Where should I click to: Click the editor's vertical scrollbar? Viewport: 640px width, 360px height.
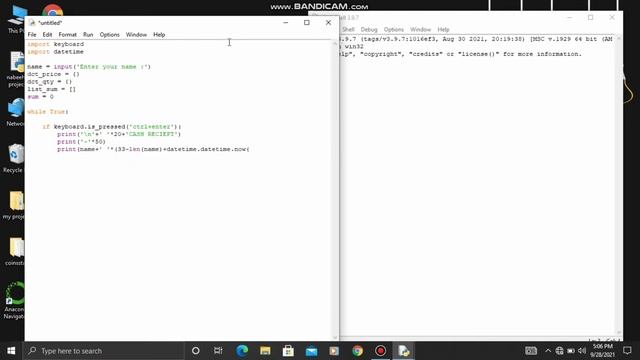click(x=335, y=190)
